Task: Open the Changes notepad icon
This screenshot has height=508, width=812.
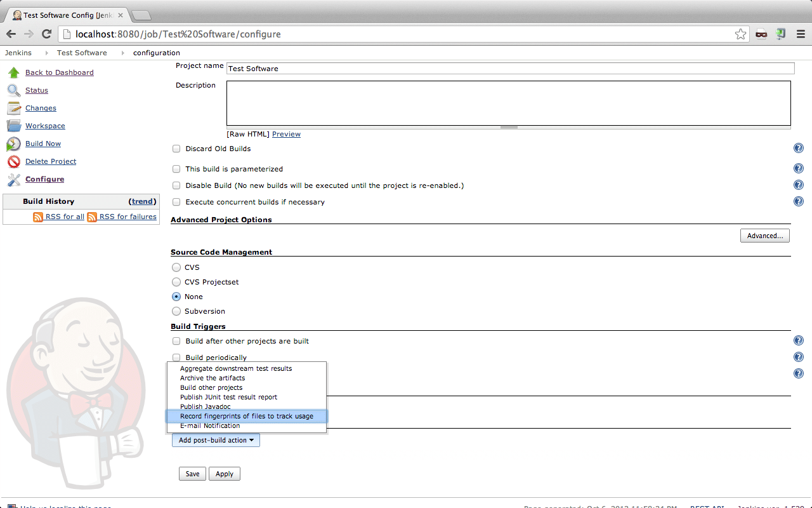Action: [14, 108]
